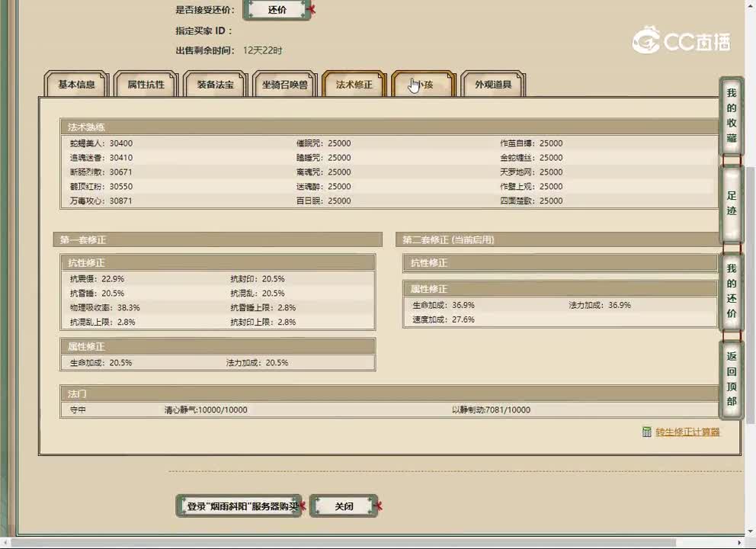The width and height of the screenshot is (756, 549).
Task: View the 外观道具 tab
Action: tap(493, 85)
